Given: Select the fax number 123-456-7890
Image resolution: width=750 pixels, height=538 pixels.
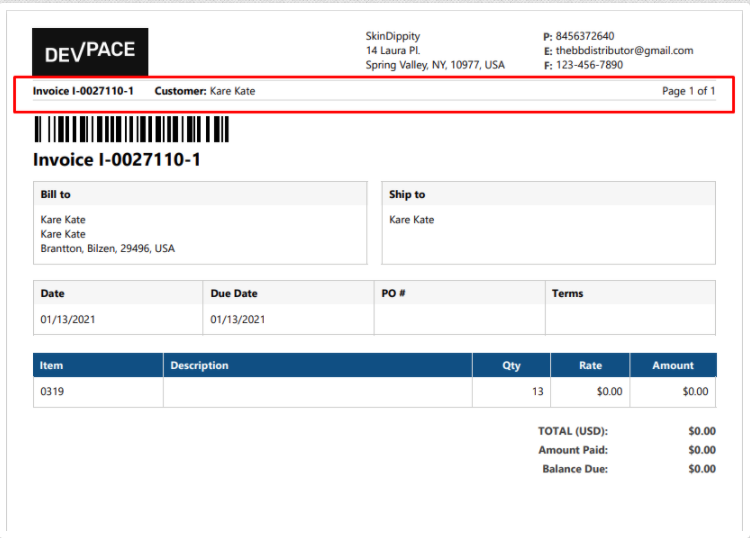Looking at the screenshot, I should [589, 65].
